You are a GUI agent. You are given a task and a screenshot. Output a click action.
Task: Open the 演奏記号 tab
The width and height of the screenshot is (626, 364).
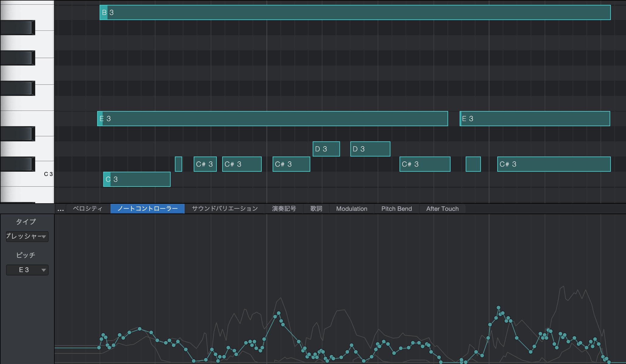pos(284,209)
